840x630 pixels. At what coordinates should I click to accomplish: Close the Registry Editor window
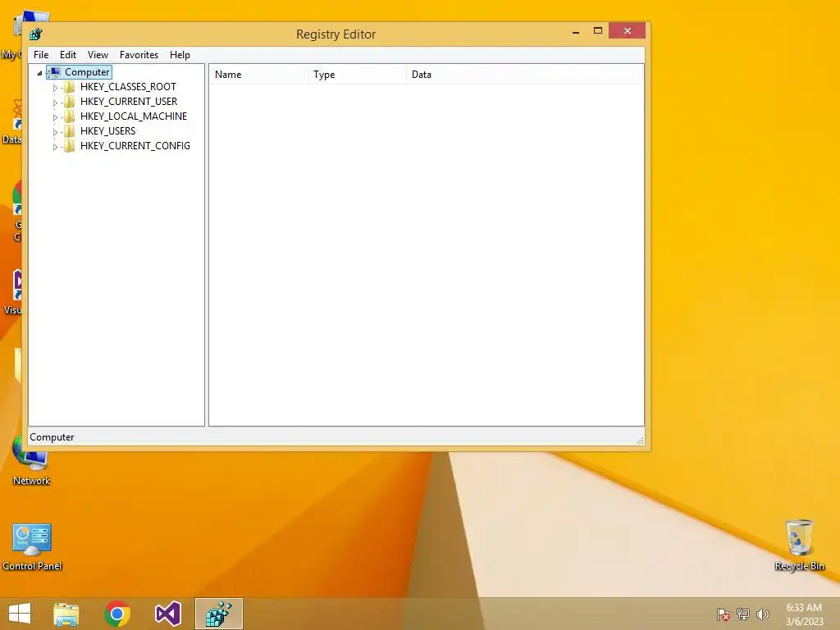tap(628, 30)
